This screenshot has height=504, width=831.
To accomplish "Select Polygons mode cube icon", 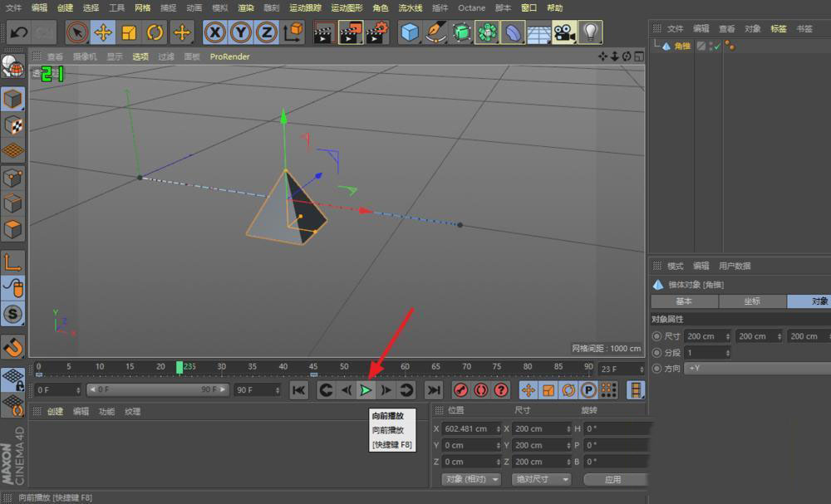I will pos(13,228).
